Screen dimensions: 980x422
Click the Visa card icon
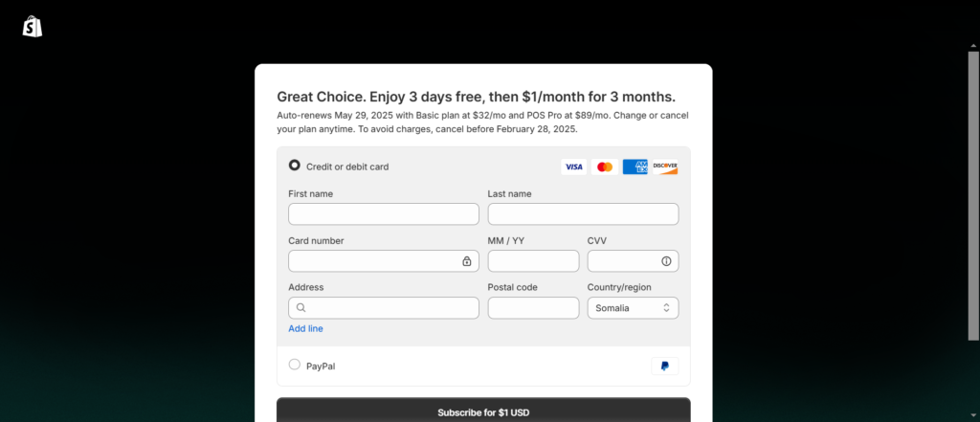click(x=574, y=167)
